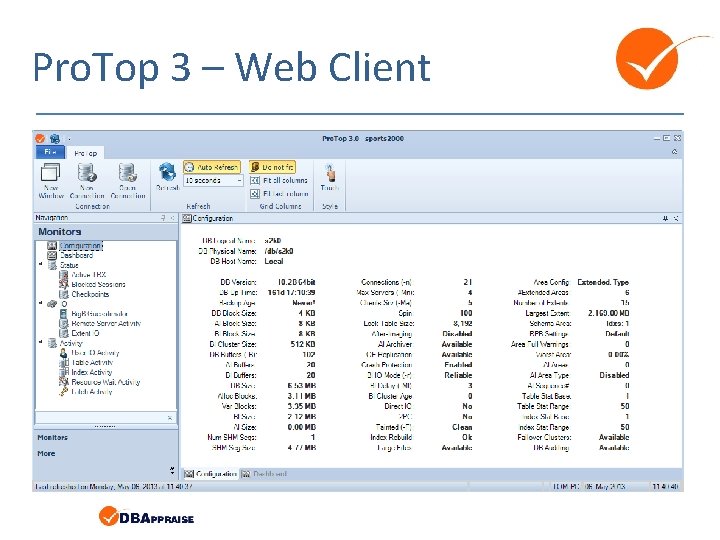Click the Table Activity tree icon
The image size is (720, 540).
click(64, 362)
